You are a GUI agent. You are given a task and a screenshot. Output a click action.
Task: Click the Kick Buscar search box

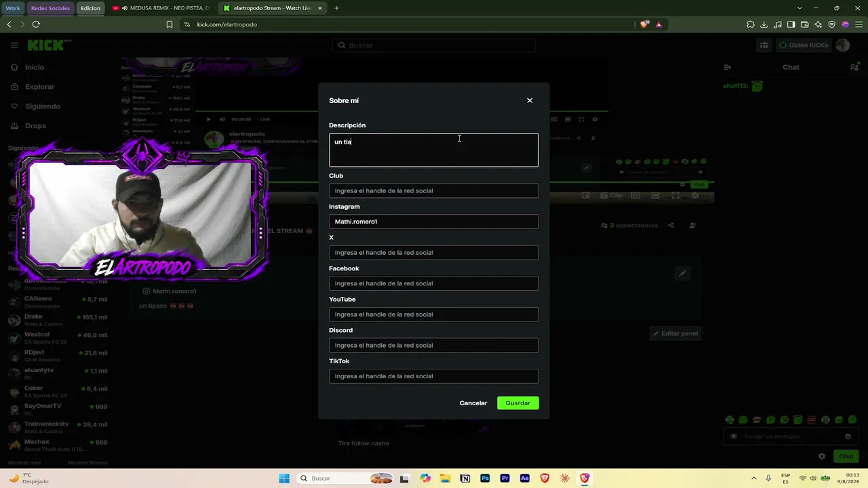[x=434, y=45]
